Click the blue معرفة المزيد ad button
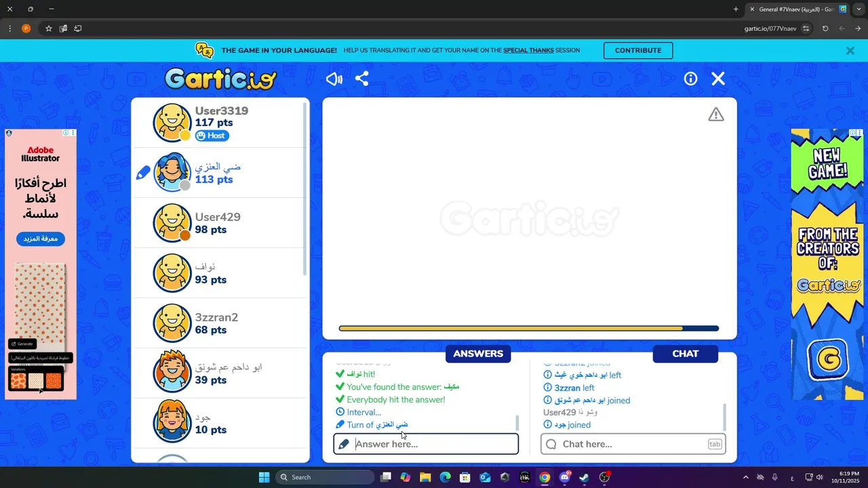The width and height of the screenshot is (868, 488). coord(41,239)
